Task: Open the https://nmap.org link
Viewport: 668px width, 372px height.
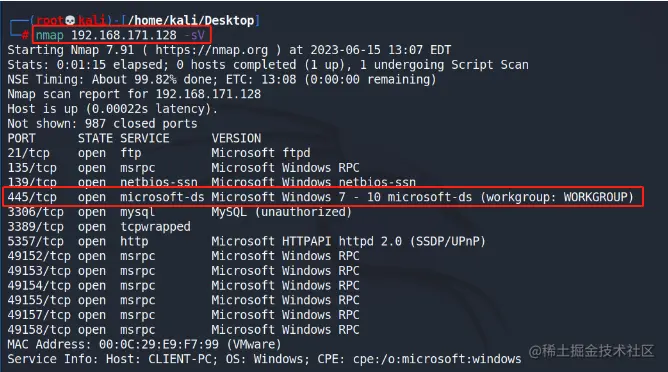Action: pos(212,50)
